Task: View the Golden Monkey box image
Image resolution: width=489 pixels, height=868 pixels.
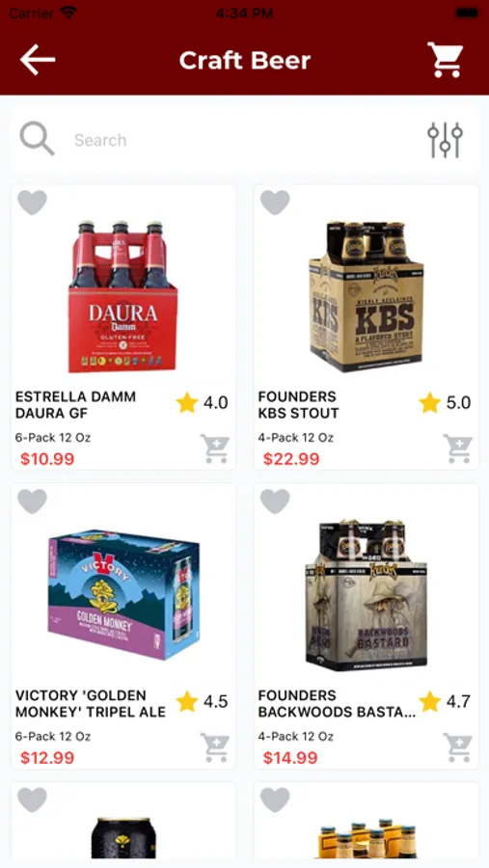Action: [x=122, y=594]
